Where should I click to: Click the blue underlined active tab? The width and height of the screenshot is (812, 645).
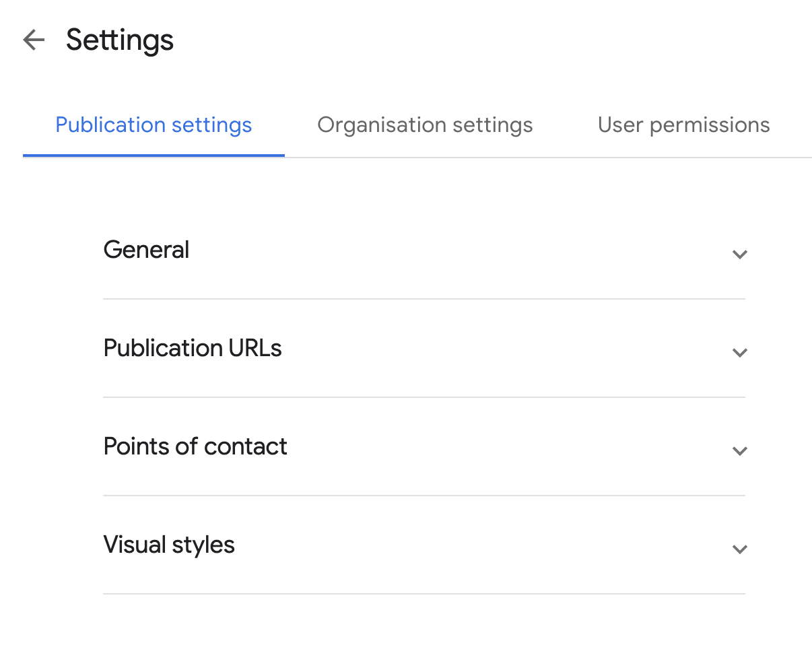[154, 125]
